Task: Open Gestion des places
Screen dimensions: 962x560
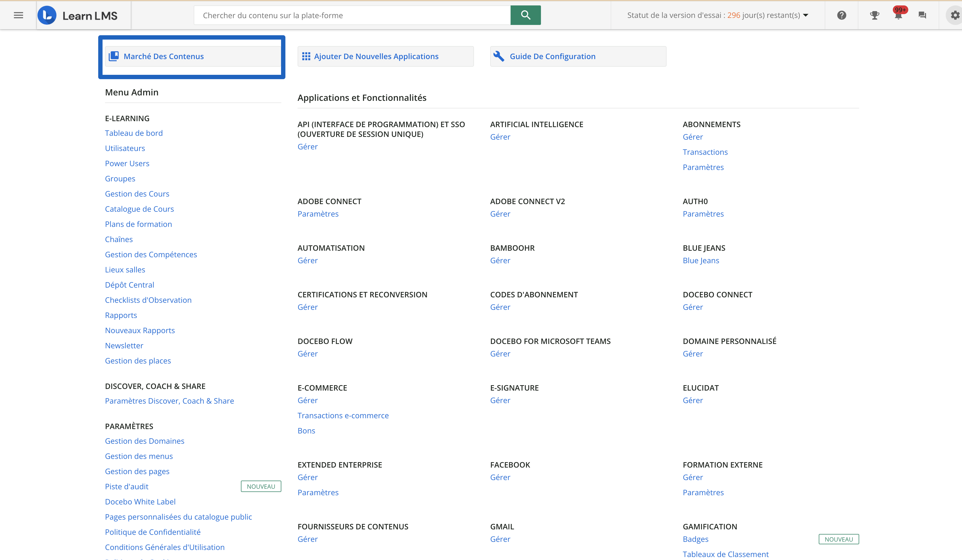Action: pyautogui.click(x=138, y=361)
